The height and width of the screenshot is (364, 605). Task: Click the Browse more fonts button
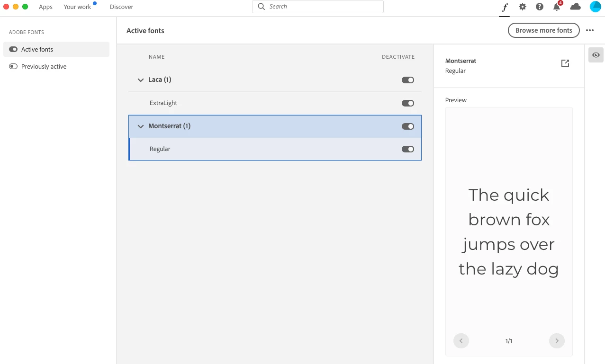[544, 30]
